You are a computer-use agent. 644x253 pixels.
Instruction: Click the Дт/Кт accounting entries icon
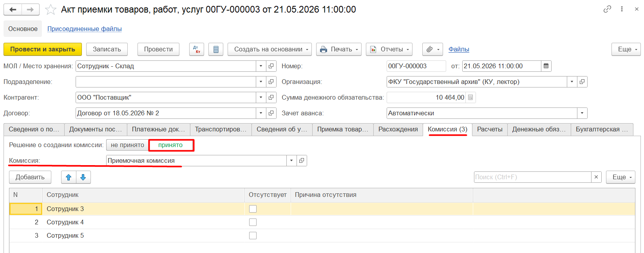[x=197, y=49]
